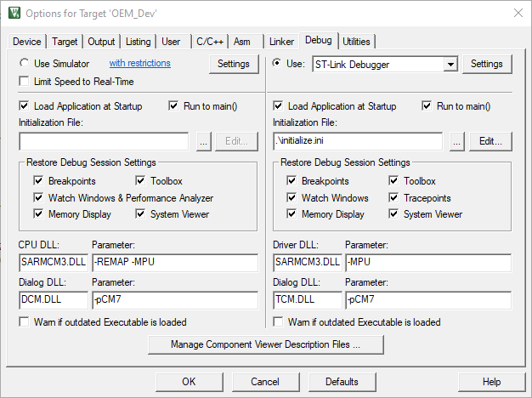Switch to the Output tab
This screenshot has height=398, width=532.
pos(101,42)
